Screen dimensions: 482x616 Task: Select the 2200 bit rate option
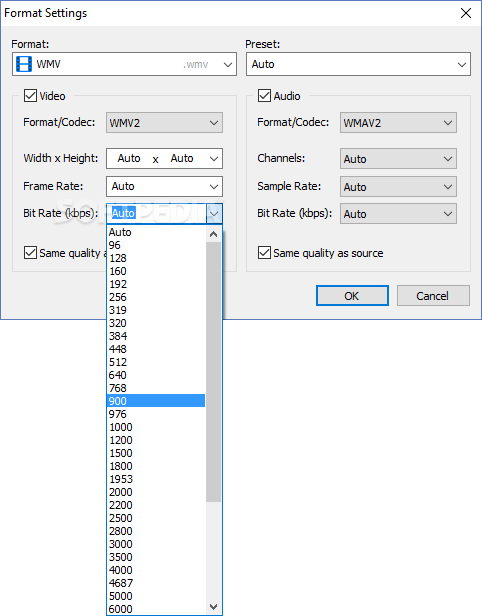point(156,505)
